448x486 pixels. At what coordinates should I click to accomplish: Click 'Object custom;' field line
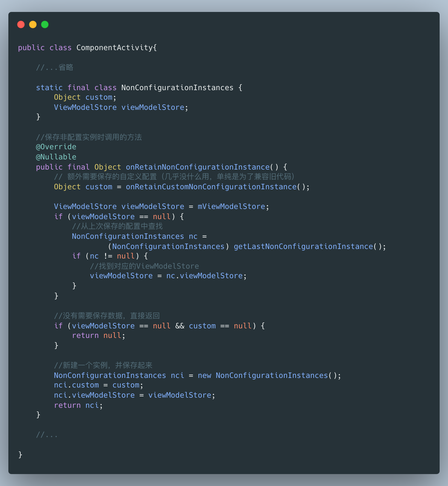[x=85, y=97]
